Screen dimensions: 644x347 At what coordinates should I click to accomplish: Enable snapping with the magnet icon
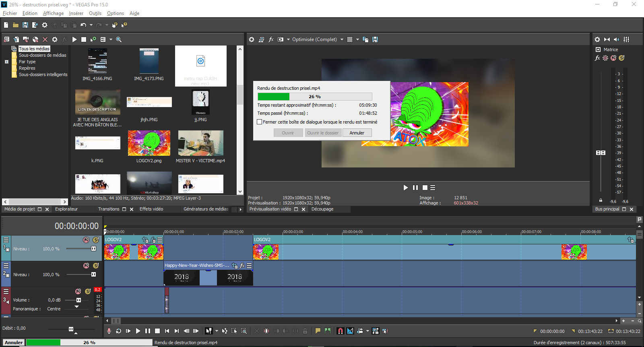pyautogui.click(x=341, y=331)
